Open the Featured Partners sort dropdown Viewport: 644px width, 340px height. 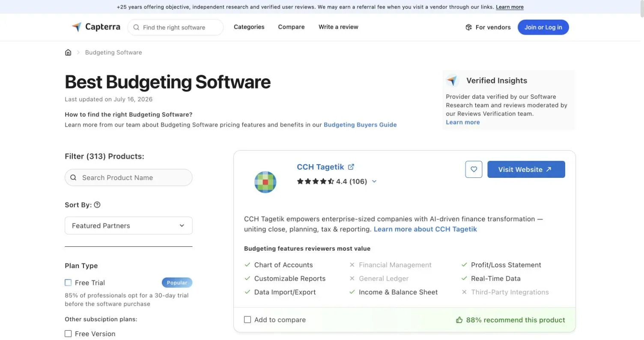128,225
